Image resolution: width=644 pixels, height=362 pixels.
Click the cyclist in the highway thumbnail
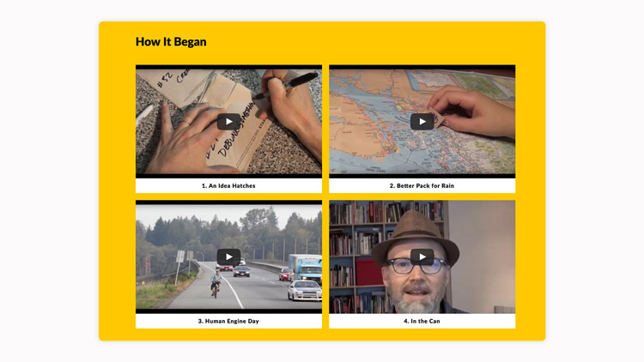click(216, 283)
